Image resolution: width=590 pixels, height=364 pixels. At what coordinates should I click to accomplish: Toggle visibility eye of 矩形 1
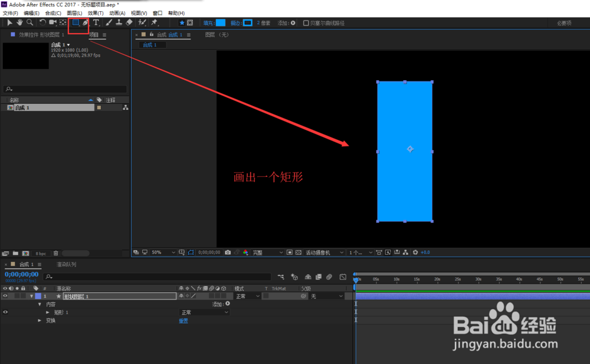tap(5, 312)
